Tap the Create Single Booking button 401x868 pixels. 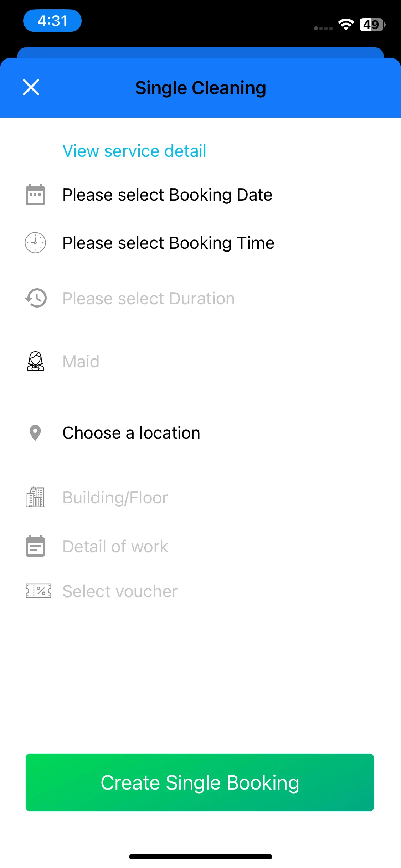coord(200,782)
